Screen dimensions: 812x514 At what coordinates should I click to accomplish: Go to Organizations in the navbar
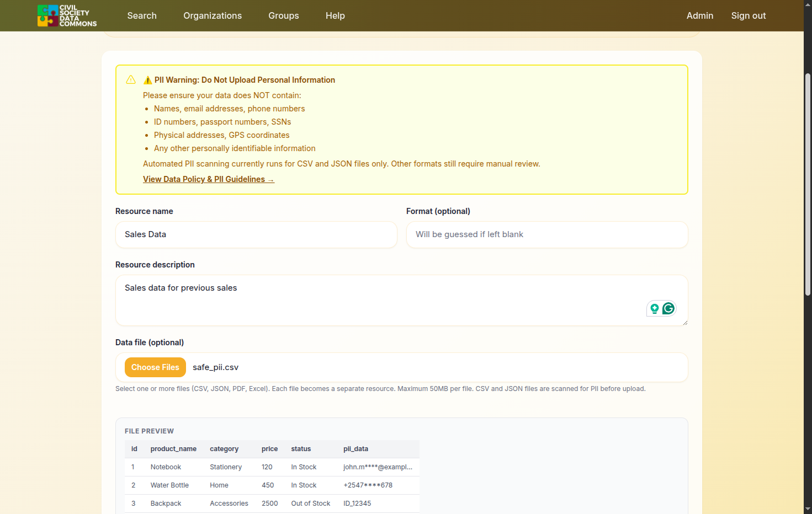coord(213,15)
